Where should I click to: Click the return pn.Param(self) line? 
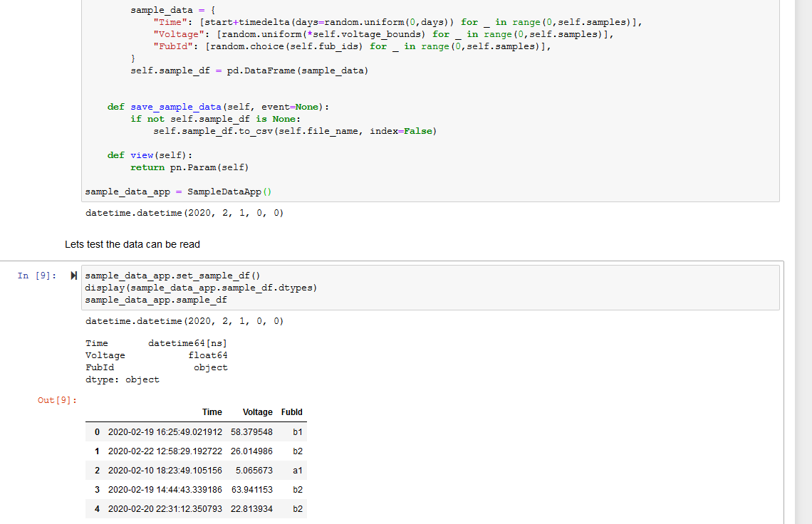coord(189,167)
